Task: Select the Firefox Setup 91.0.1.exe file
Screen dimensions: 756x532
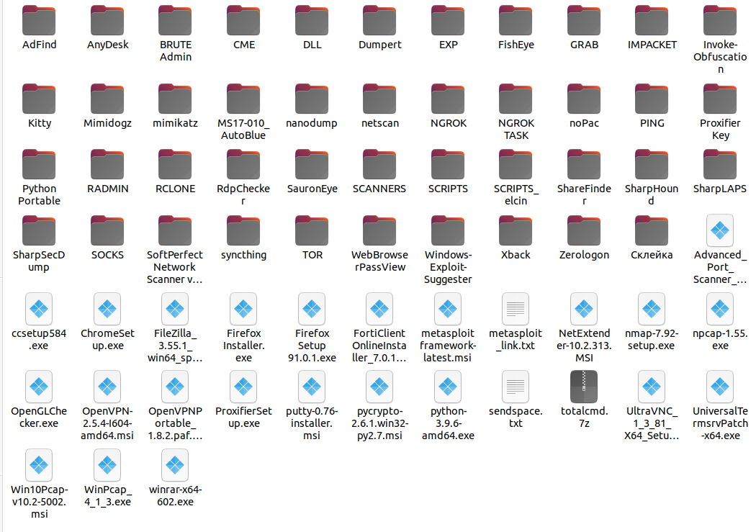Action: click(x=312, y=309)
